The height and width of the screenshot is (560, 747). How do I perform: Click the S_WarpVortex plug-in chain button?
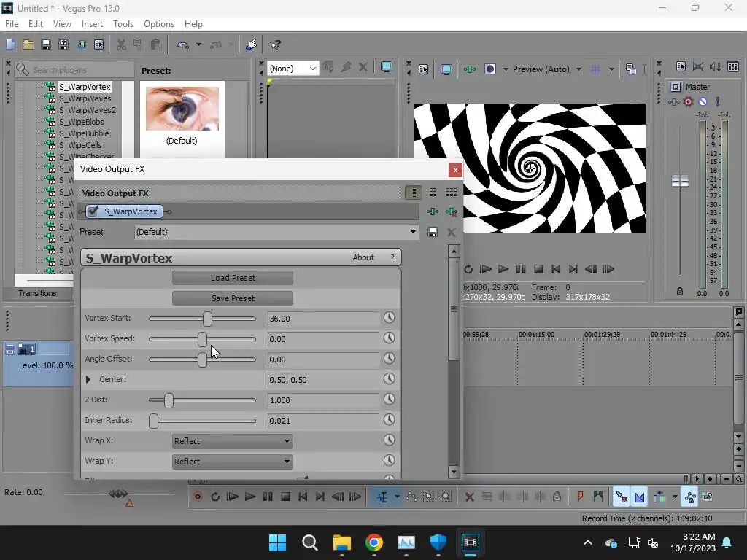124,211
